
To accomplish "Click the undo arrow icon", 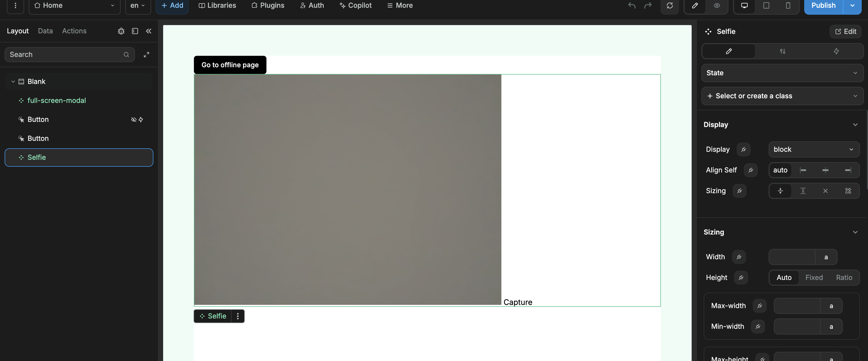I will coord(632,5).
